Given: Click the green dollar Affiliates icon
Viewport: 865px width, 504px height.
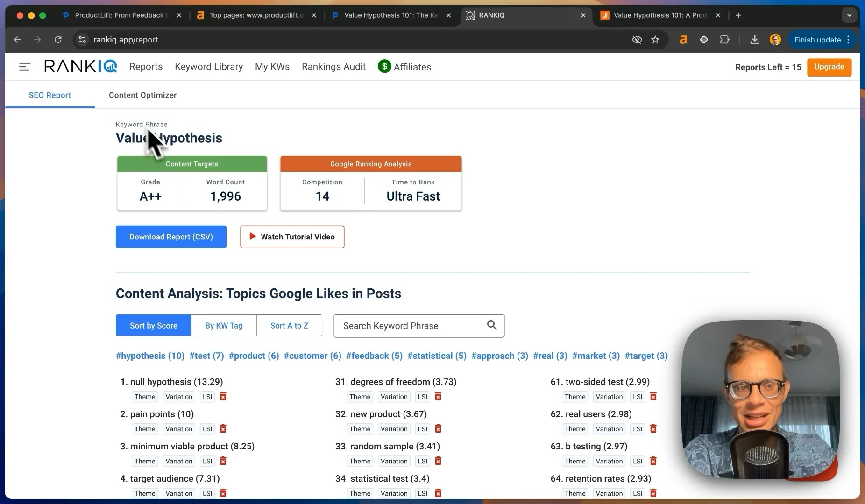Looking at the screenshot, I should (x=384, y=66).
